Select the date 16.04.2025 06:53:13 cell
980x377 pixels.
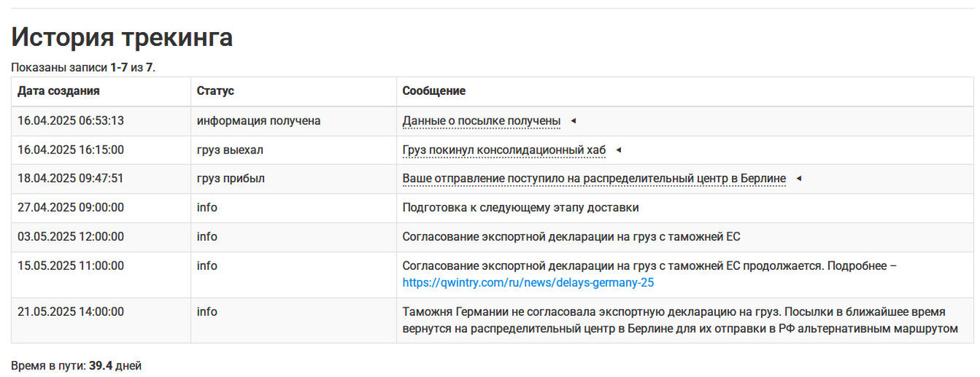pyautogui.click(x=70, y=121)
